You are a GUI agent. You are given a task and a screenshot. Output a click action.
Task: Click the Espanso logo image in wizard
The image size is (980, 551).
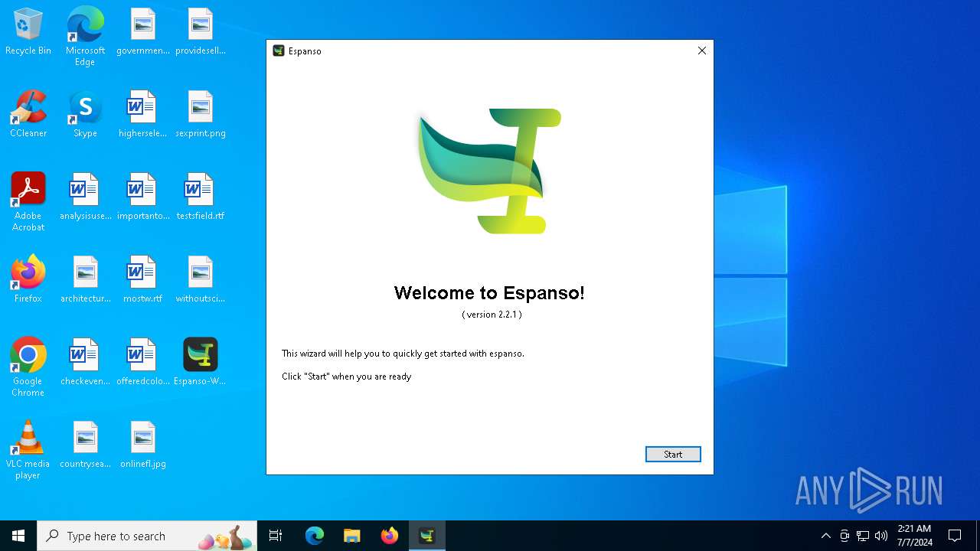pos(490,171)
